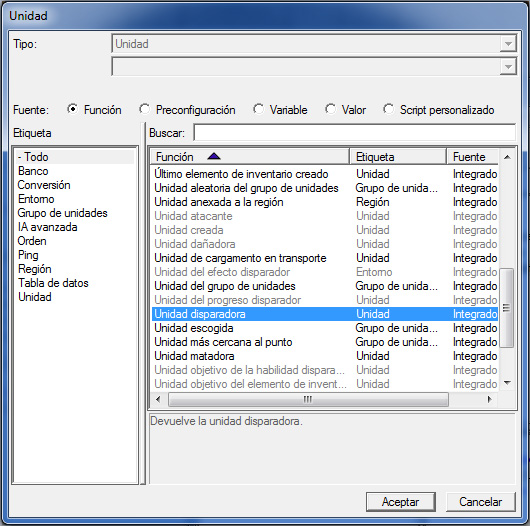Click the Aceptar button
The image size is (530, 526).
point(401,502)
